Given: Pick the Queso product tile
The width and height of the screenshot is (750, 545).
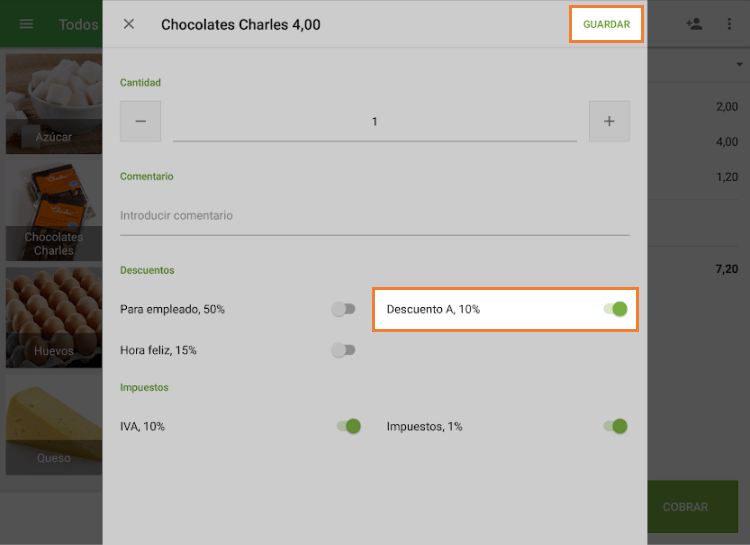Looking at the screenshot, I should click(54, 425).
